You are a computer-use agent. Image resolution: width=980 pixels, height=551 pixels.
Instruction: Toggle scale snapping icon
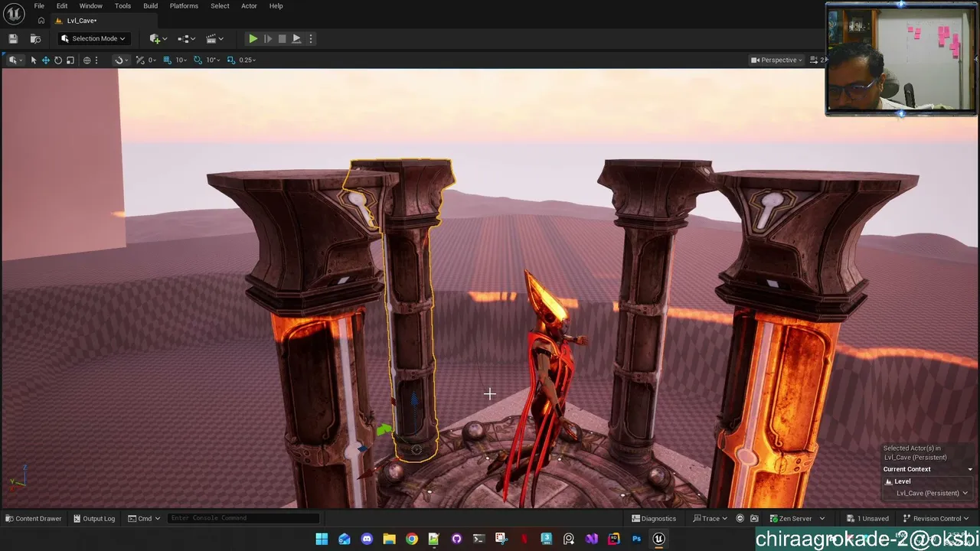click(230, 60)
